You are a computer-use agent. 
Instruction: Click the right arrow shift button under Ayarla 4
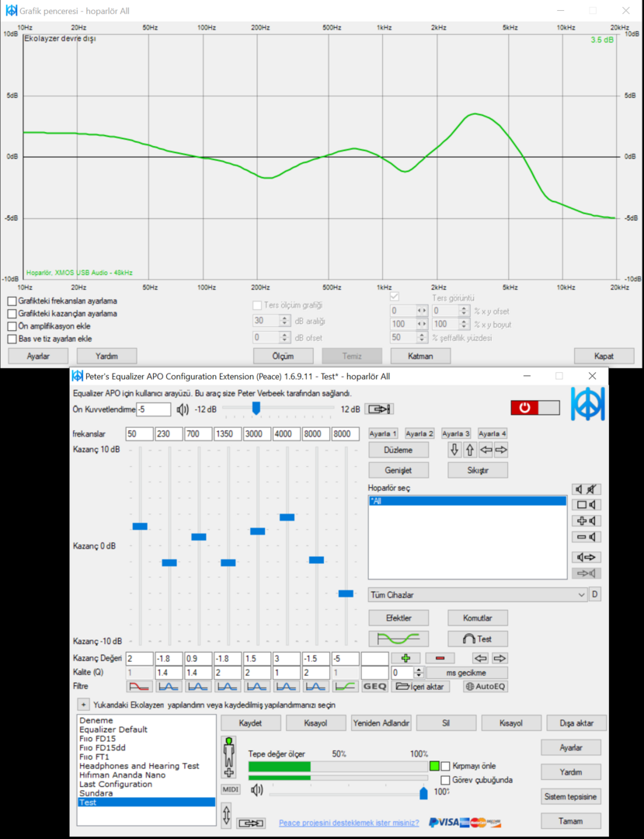[500, 450]
